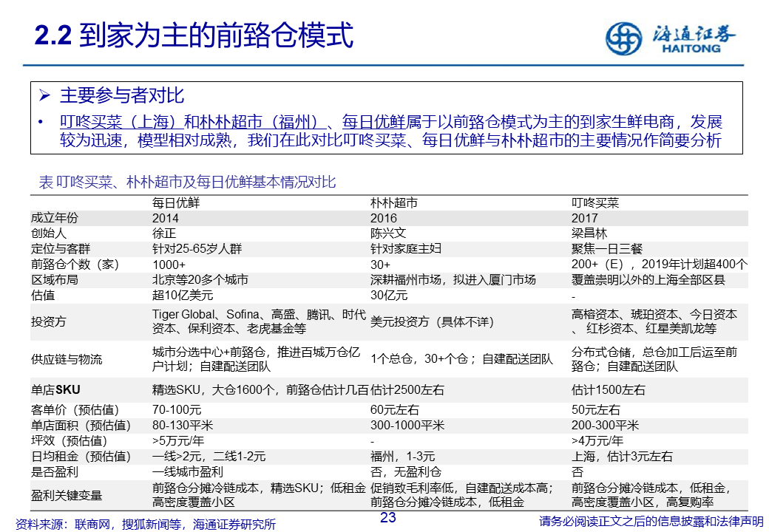Click cell 30亿元
Screen dimensions: 769x532
tap(389, 296)
